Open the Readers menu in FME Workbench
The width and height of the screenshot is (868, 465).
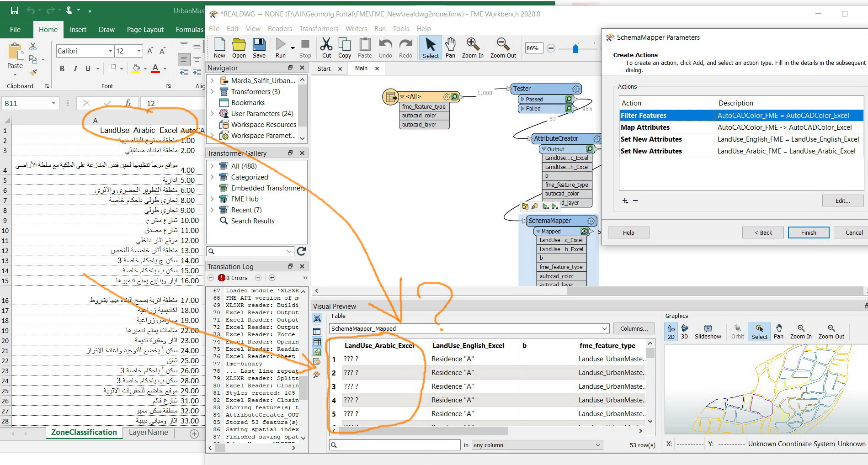click(280, 28)
